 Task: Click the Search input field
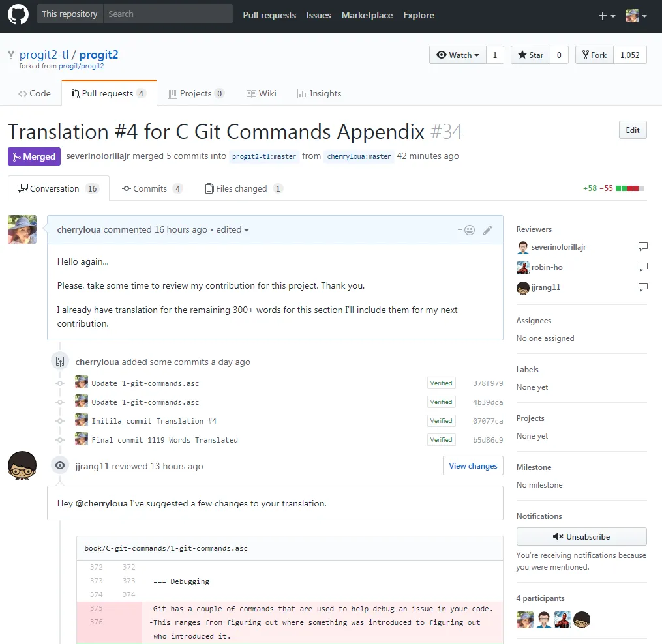tap(168, 14)
